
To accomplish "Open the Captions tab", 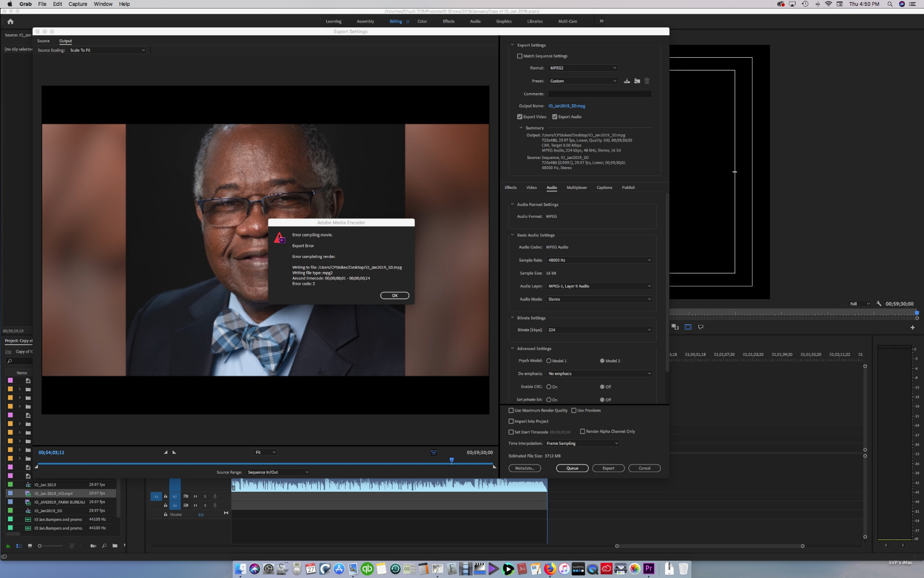I will click(604, 187).
